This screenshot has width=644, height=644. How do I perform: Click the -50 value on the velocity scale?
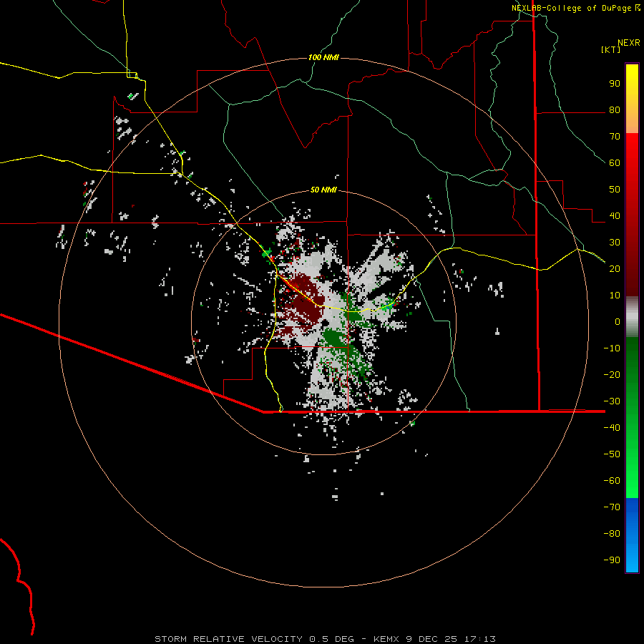(x=612, y=454)
